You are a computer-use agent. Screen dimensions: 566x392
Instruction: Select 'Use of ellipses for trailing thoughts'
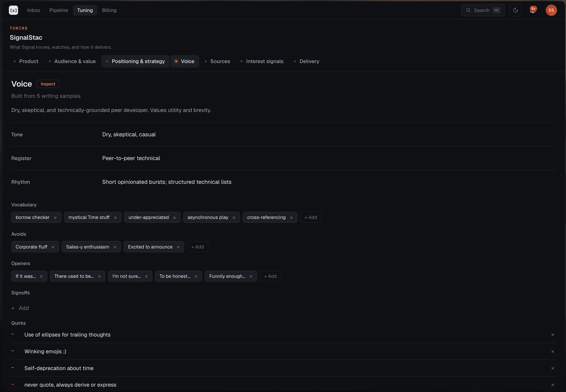tap(67, 335)
